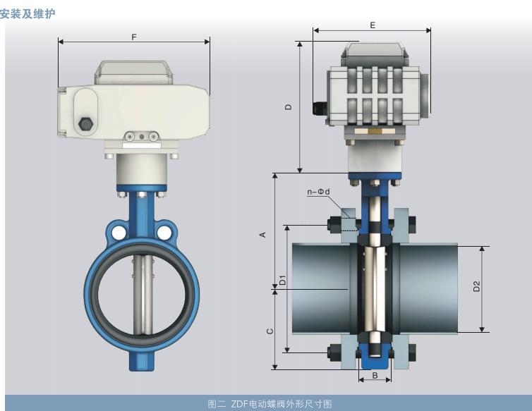The height and width of the screenshot is (411, 532).
Task: Select the B dimension label at bottom
Action: pos(375,376)
